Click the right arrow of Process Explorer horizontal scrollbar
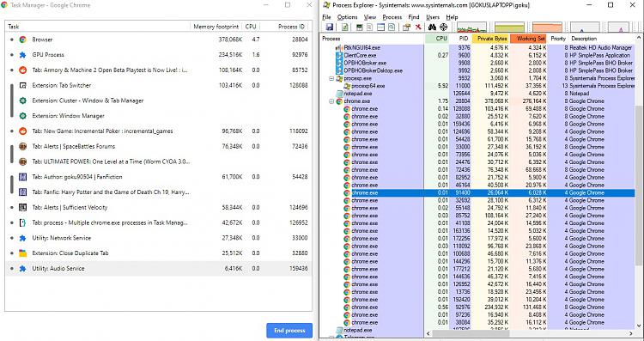Viewport: 644px width, 341px height. point(631,333)
